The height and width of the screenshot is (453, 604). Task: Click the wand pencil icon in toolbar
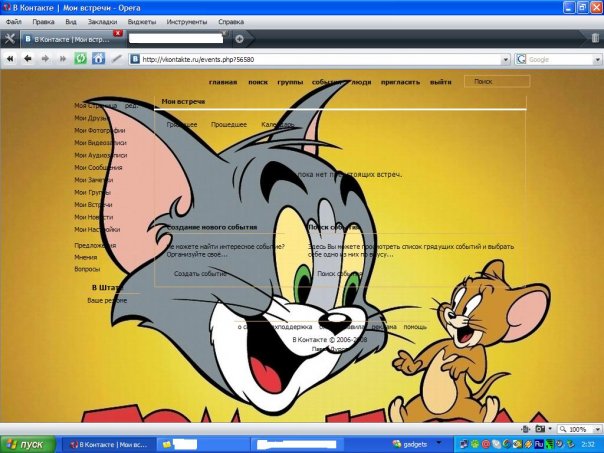point(116,59)
